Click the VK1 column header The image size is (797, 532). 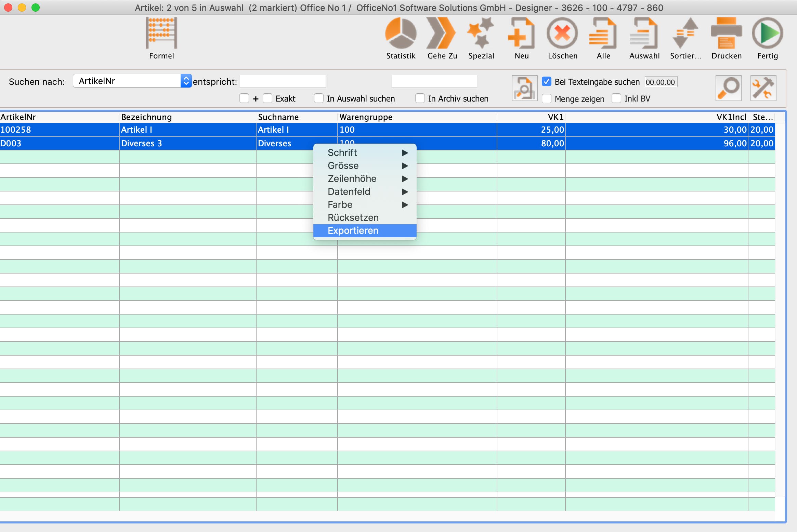(x=531, y=117)
